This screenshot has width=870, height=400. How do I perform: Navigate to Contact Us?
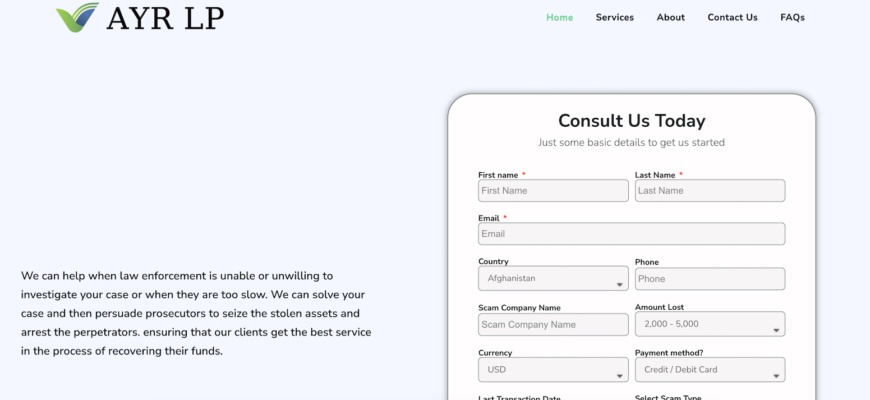(x=733, y=17)
